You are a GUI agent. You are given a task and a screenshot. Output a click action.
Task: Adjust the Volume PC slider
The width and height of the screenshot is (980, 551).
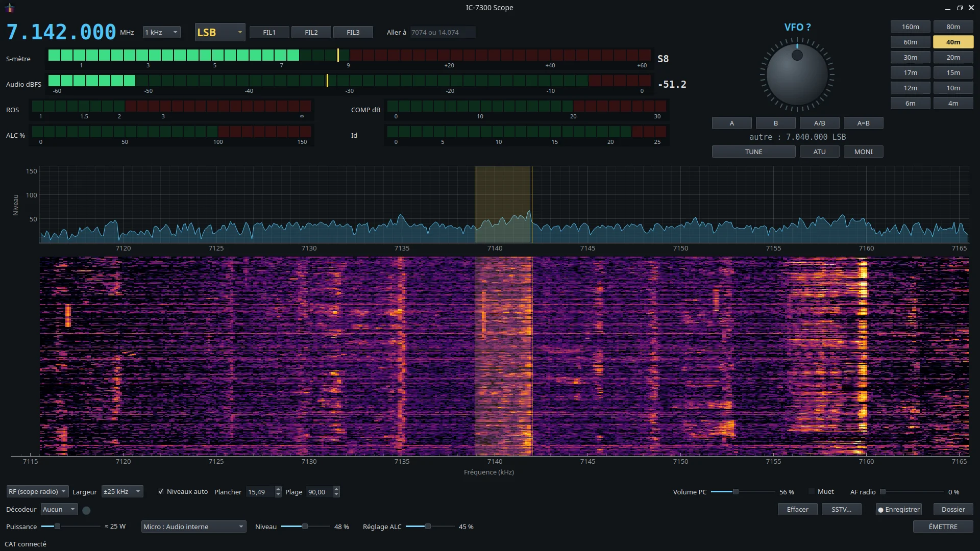tap(743, 492)
